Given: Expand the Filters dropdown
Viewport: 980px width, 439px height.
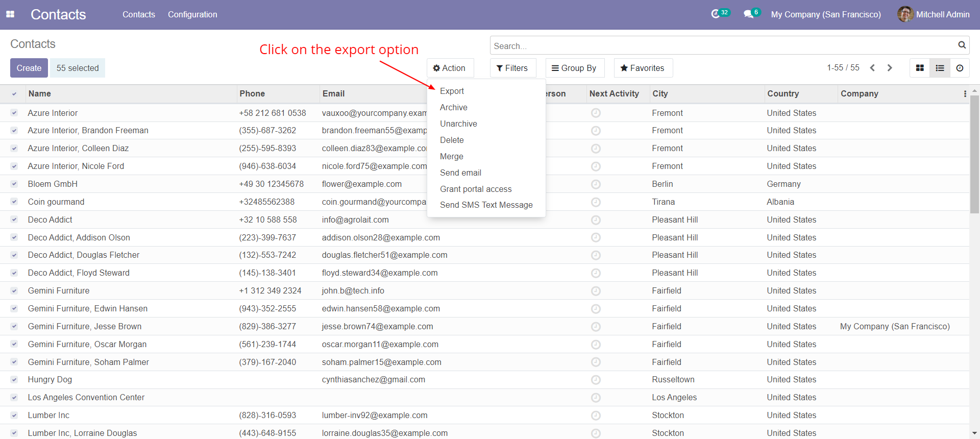Looking at the screenshot, I should (x=512, y=68).
